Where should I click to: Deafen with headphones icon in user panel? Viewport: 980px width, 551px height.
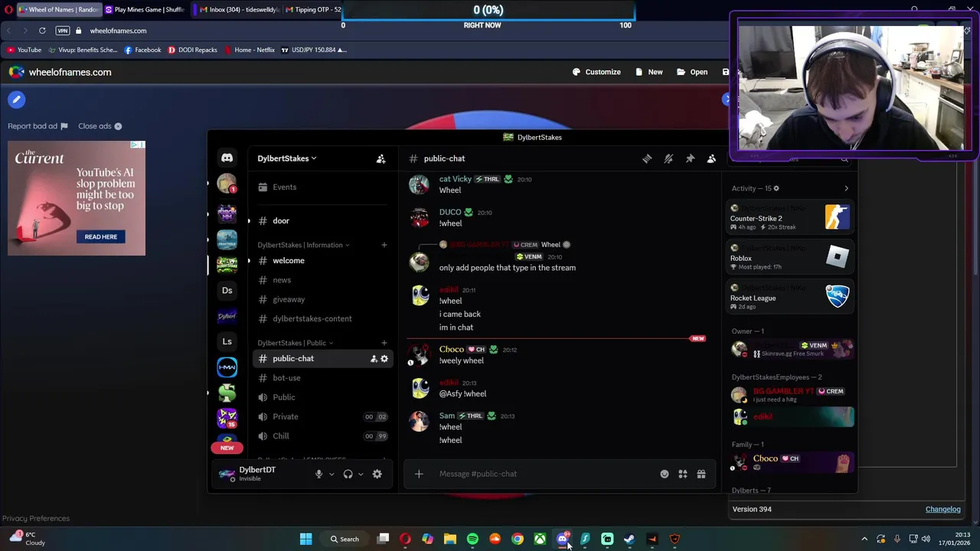click(x=348, y=474)
